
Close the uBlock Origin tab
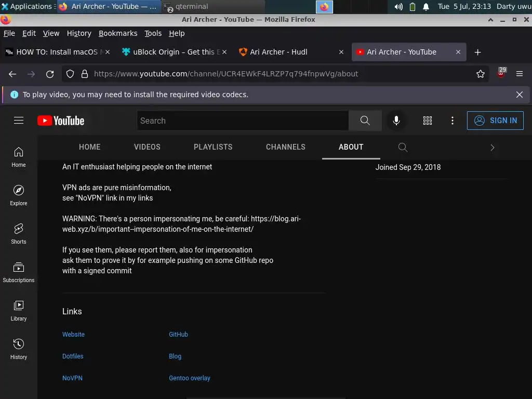point(224,52)
